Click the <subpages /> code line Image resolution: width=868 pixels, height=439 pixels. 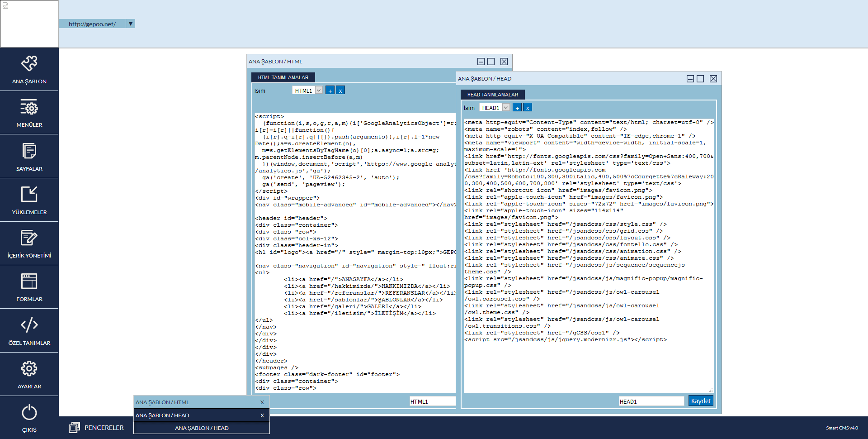[x=277, y=368]
